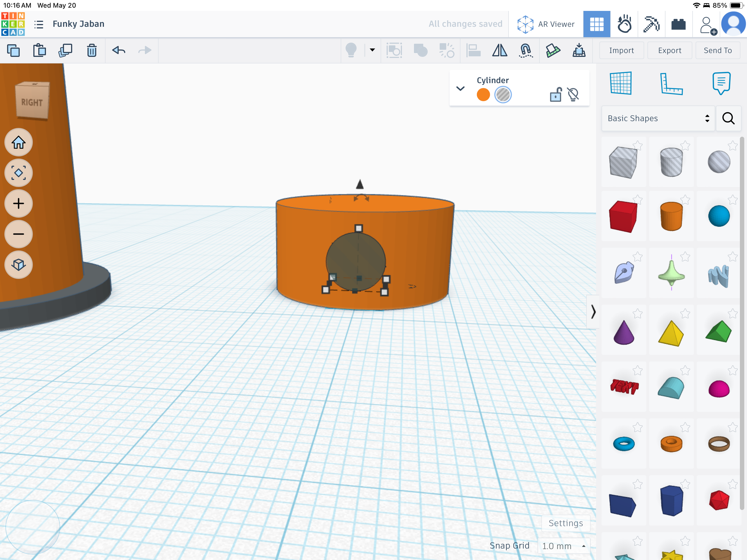This screenshot has width=747, height=560.
Task: Switch to 3D design grid view
Action: coord(596,24)
